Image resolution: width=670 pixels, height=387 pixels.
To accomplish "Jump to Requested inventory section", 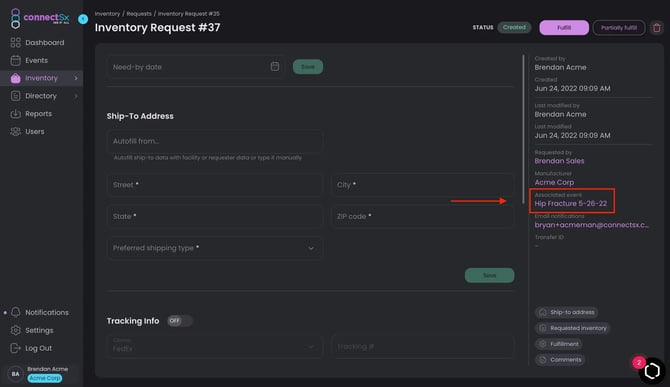I will point(573,328).
